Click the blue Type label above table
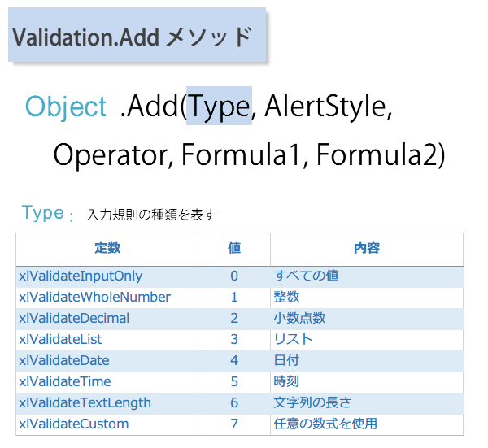The height and width of the screenshot is (448, 488). 43,213
